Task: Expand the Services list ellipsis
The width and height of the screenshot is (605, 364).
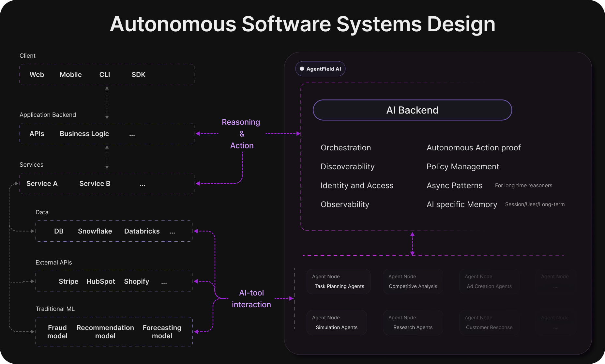Action: [143, 183]
